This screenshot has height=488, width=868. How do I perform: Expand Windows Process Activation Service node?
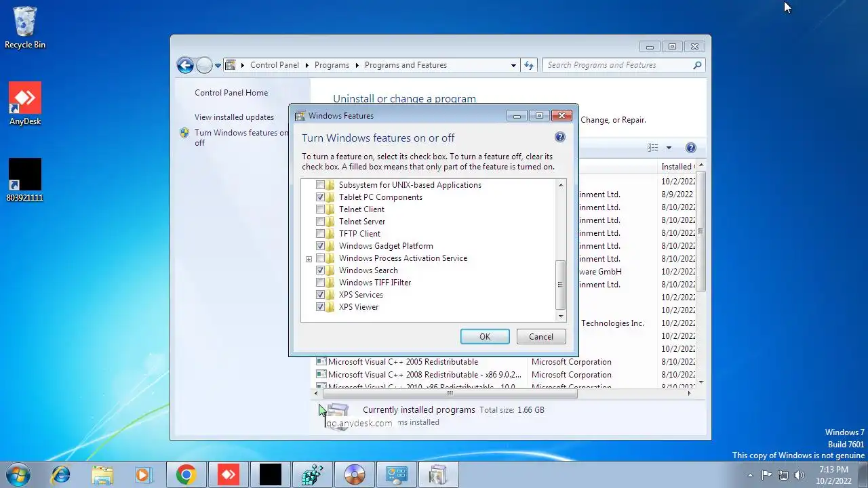[x=309, y=259]
